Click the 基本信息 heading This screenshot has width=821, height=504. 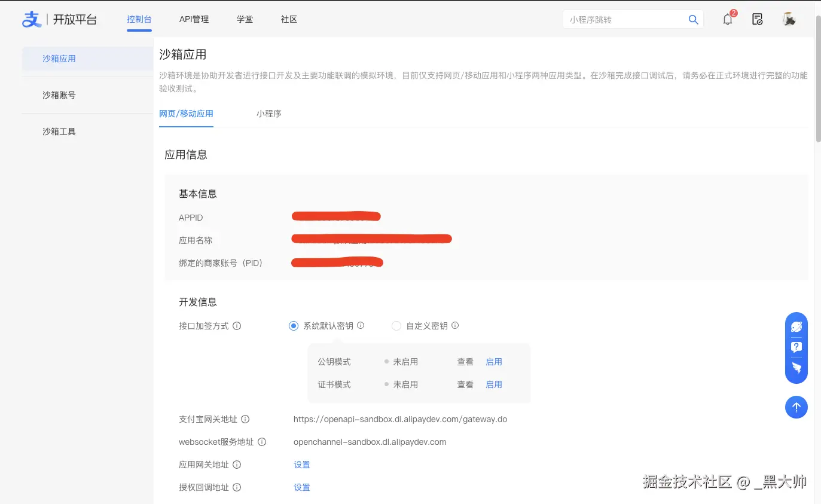(198, 194)
